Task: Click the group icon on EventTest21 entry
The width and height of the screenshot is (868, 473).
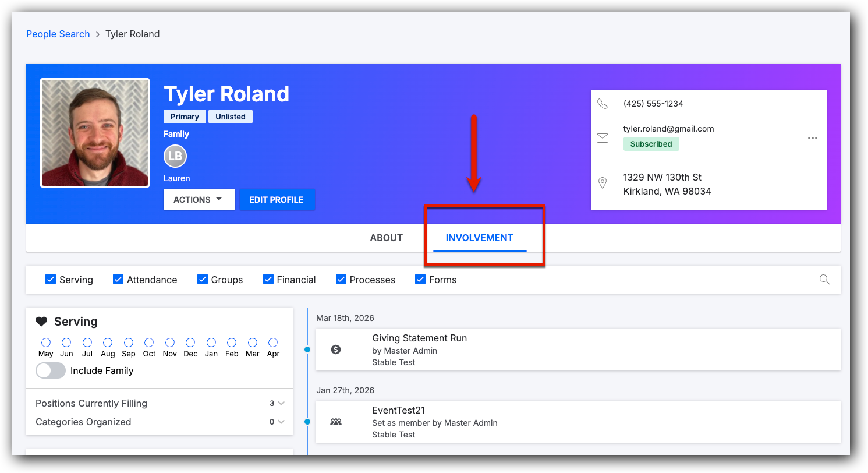Action: pyautogui.click(x=336, y=422)
